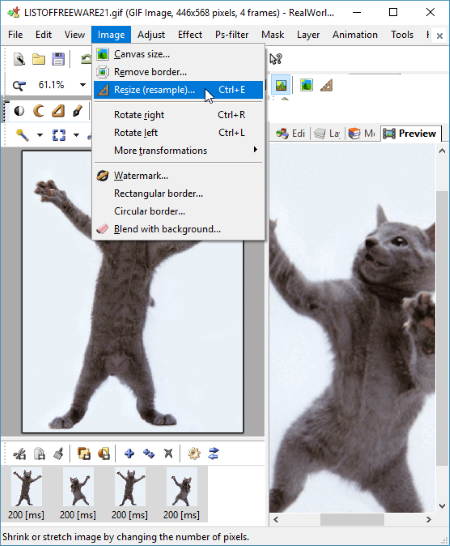The height and width of the screenshot is (546, 450).
Task: Click the save floppy disk icon
Action: [x=58, y=59]
